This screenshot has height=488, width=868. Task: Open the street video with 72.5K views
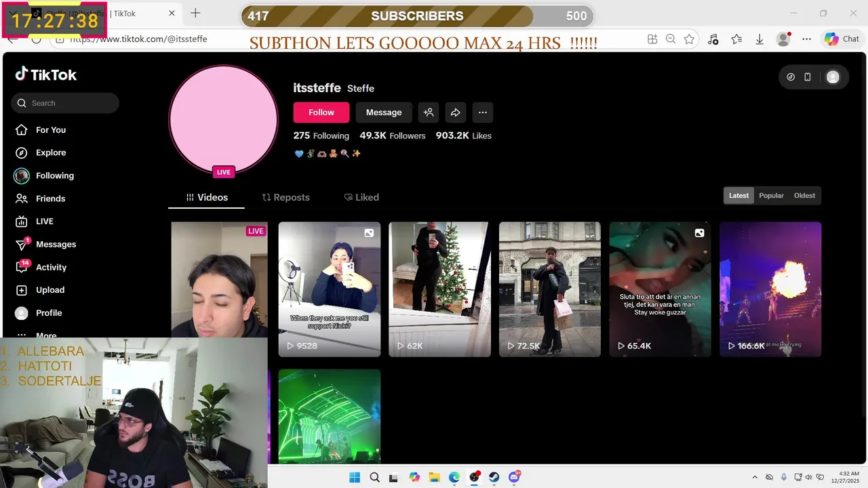click(x=550, y=289)
